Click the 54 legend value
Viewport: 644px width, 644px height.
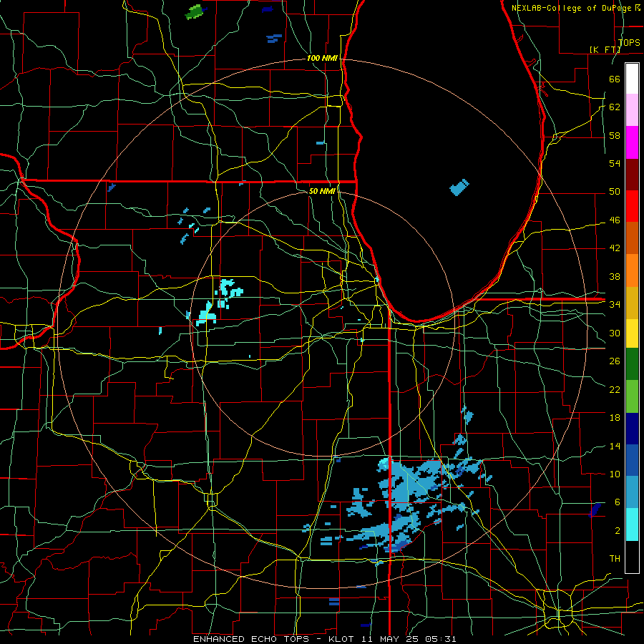click(615, 163)
